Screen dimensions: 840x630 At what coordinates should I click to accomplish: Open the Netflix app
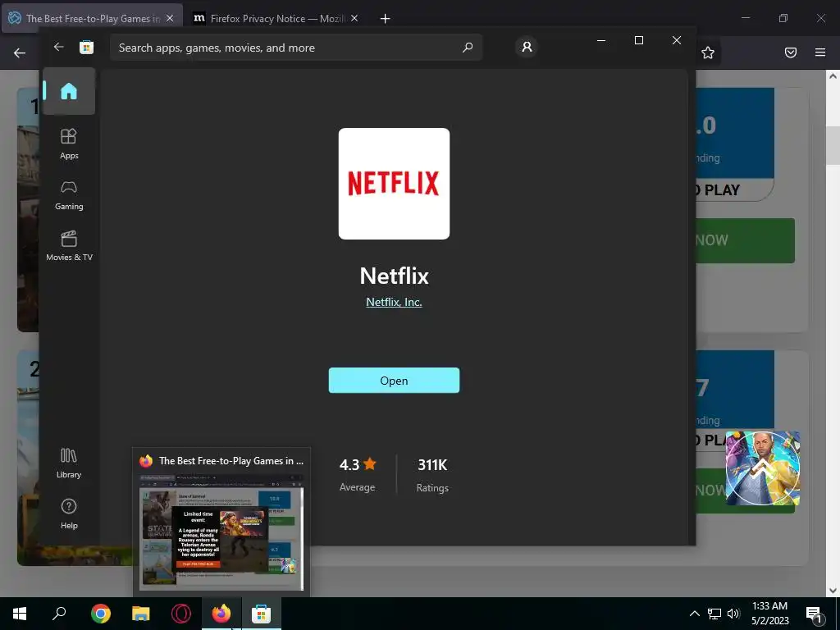click(394, 381)
